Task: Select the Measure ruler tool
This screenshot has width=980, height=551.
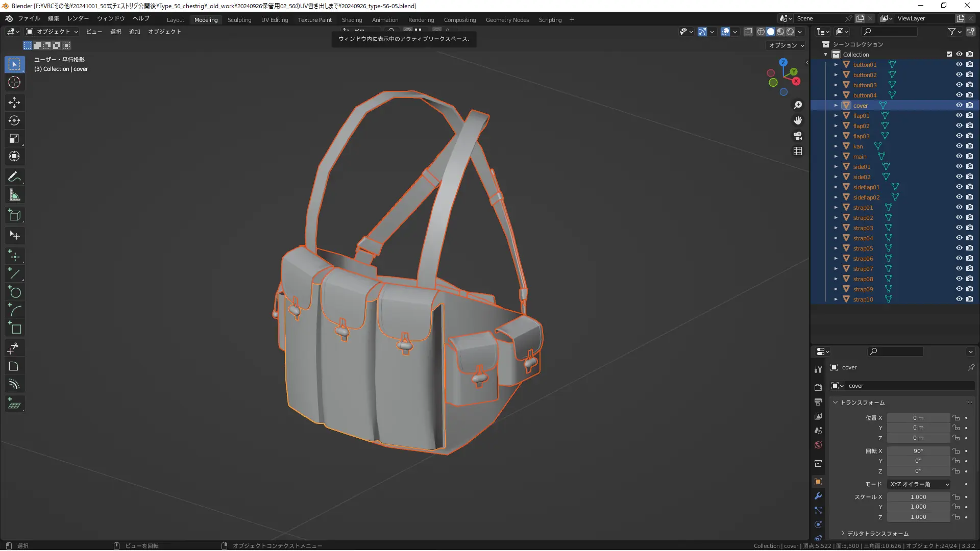Action: point(14,195)
